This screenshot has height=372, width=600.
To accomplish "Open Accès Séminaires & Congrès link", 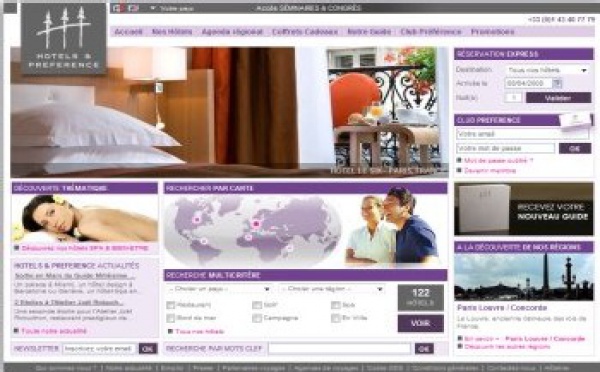I will (x=308, y=8).
